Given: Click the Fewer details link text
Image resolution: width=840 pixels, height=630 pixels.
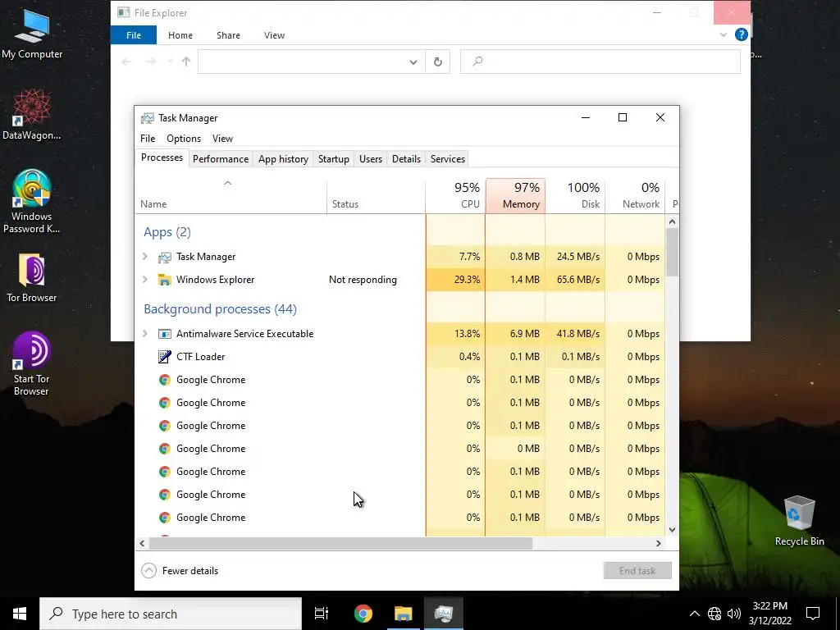Looking at the screenshot, I should (190, 571).
